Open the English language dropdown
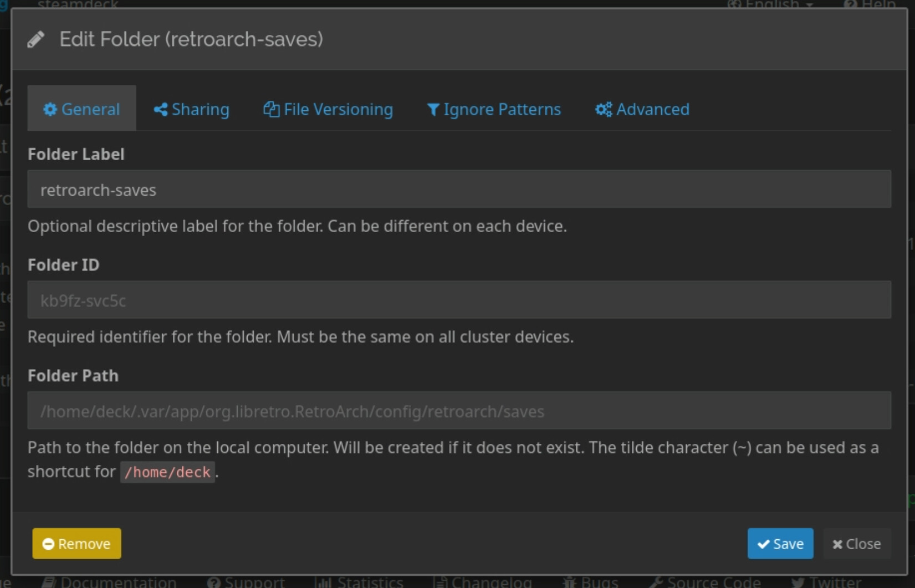 click(770, 4)
